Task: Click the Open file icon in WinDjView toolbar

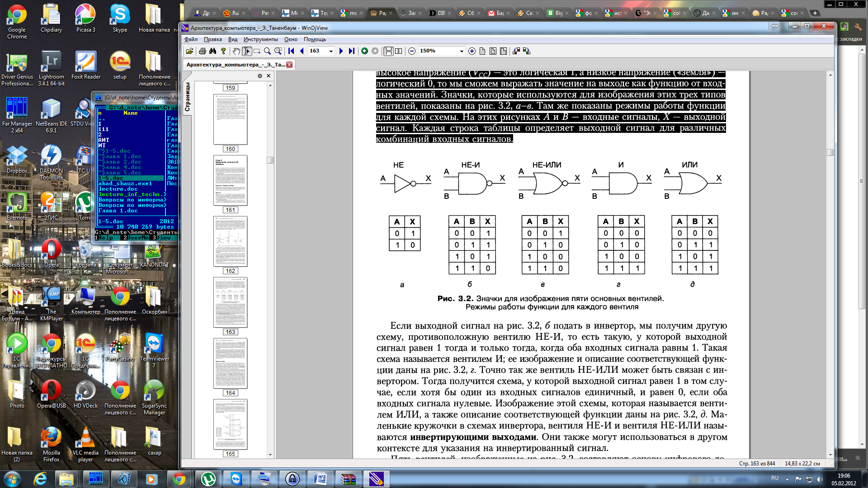Action: pyautogui.click(x=189, y=51)
